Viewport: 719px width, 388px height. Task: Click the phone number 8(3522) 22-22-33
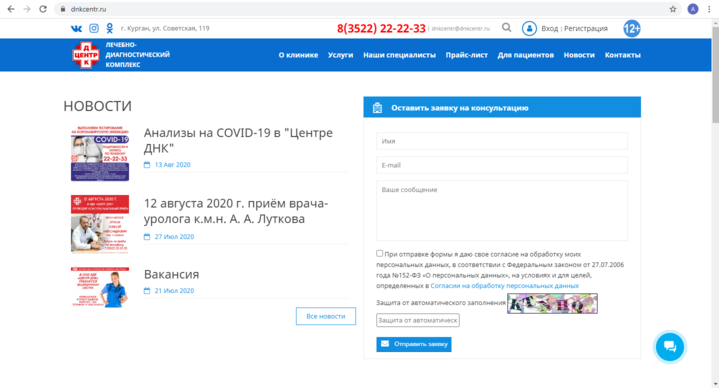[x=381, y=28]
